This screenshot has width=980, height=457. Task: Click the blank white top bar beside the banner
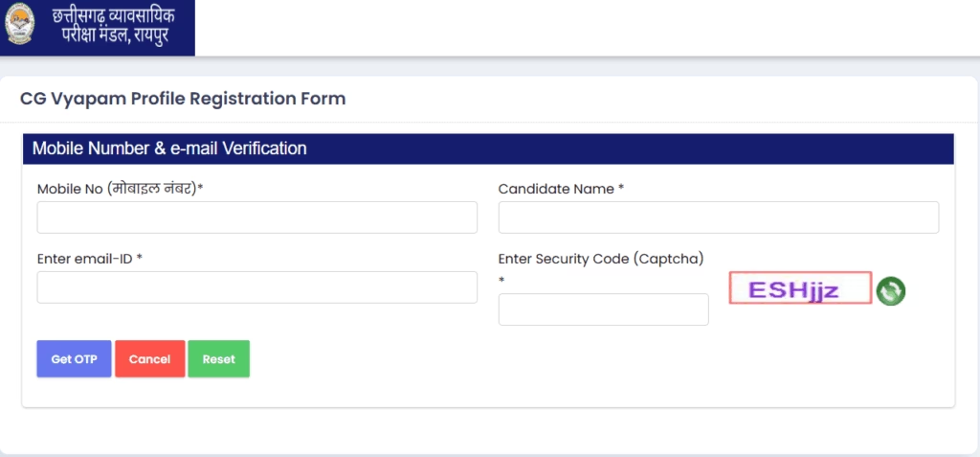click(587, 28)
